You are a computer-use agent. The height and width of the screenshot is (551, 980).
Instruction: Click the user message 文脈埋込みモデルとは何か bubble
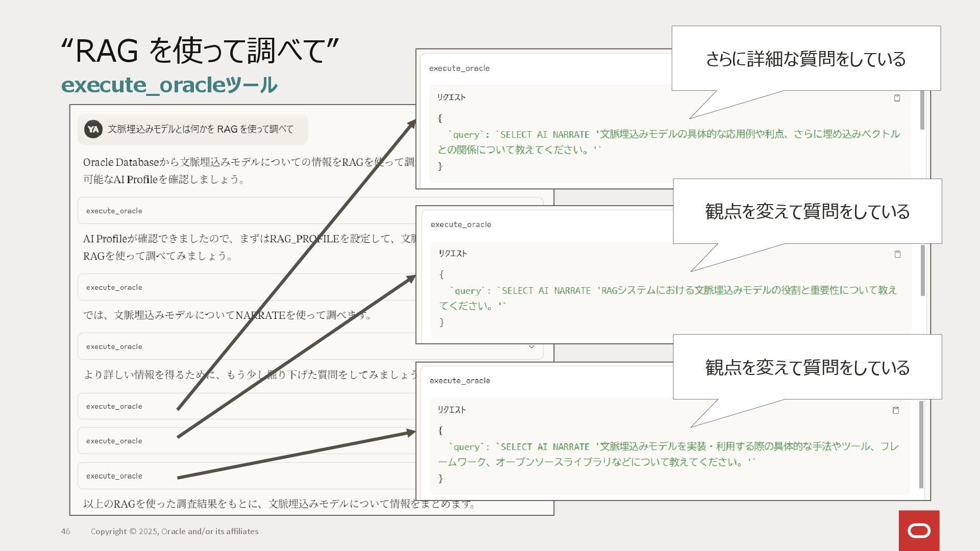tap(200, 130)
